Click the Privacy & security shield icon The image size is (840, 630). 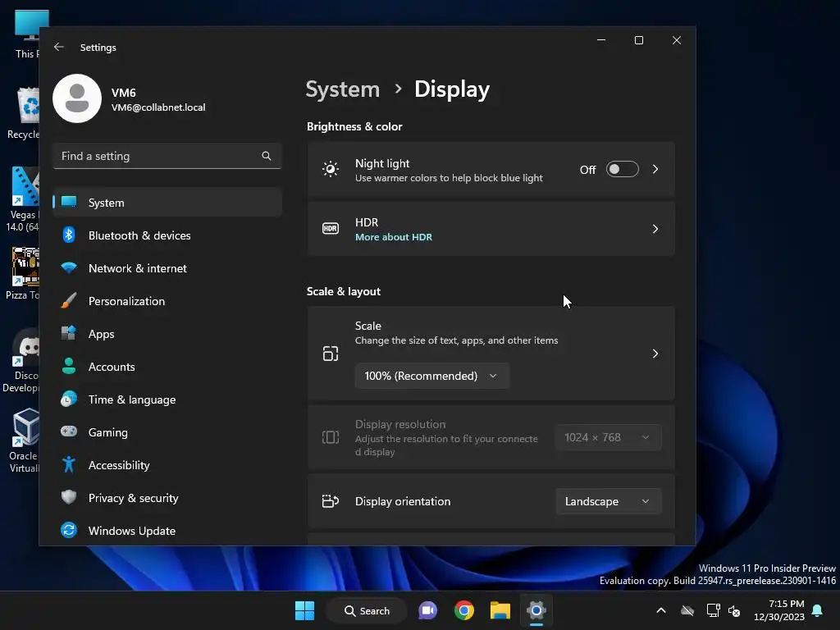pyautogui.click(x=69, y=497)
